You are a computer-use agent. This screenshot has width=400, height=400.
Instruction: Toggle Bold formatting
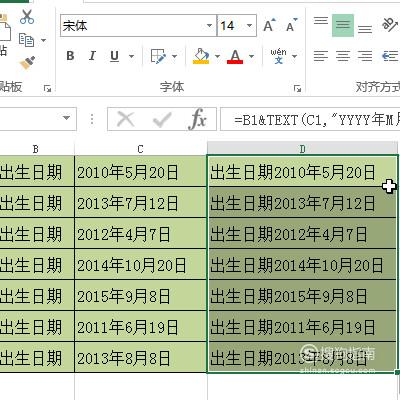pos(70,56)
